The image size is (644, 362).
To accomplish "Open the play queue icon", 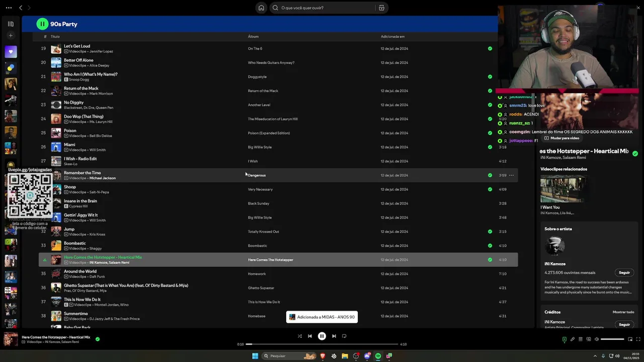I will (580, 339).
